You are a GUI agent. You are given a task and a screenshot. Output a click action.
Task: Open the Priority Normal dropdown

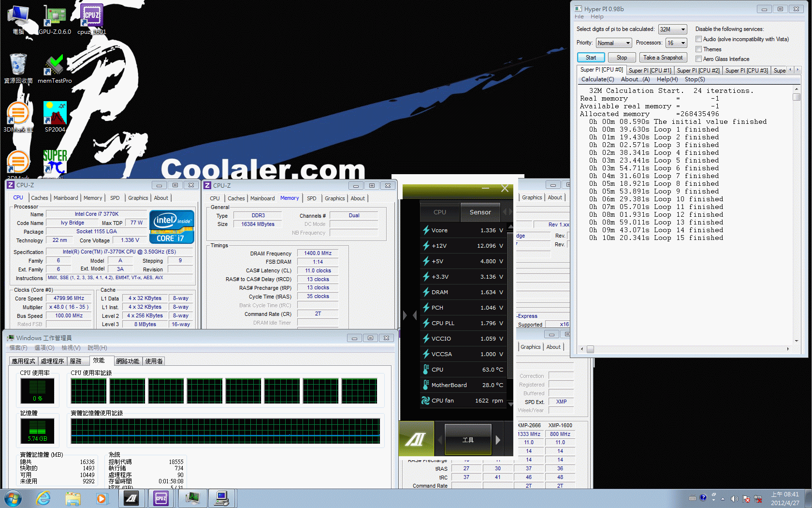(614, 43)
